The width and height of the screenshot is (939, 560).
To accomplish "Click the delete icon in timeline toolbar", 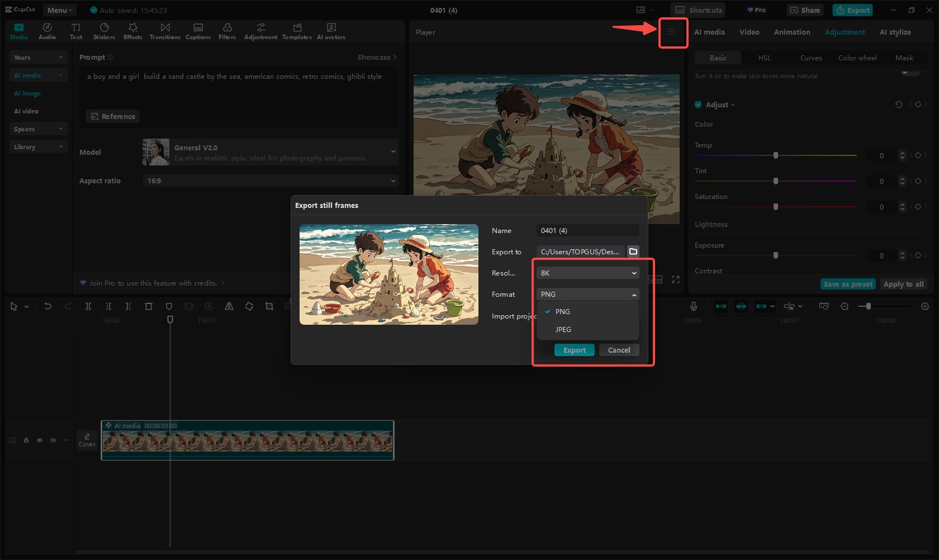I will point(149,306).
